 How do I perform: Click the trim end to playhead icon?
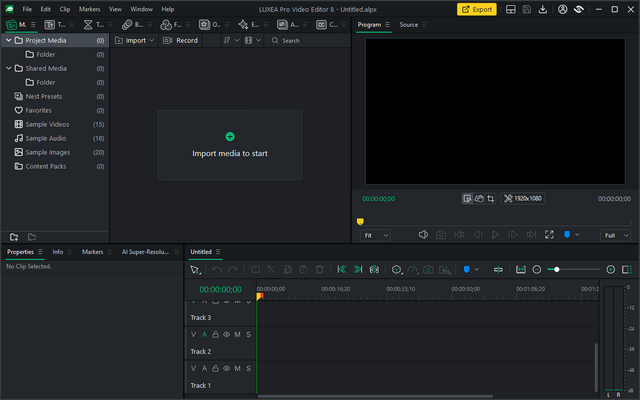pos(358,269)
